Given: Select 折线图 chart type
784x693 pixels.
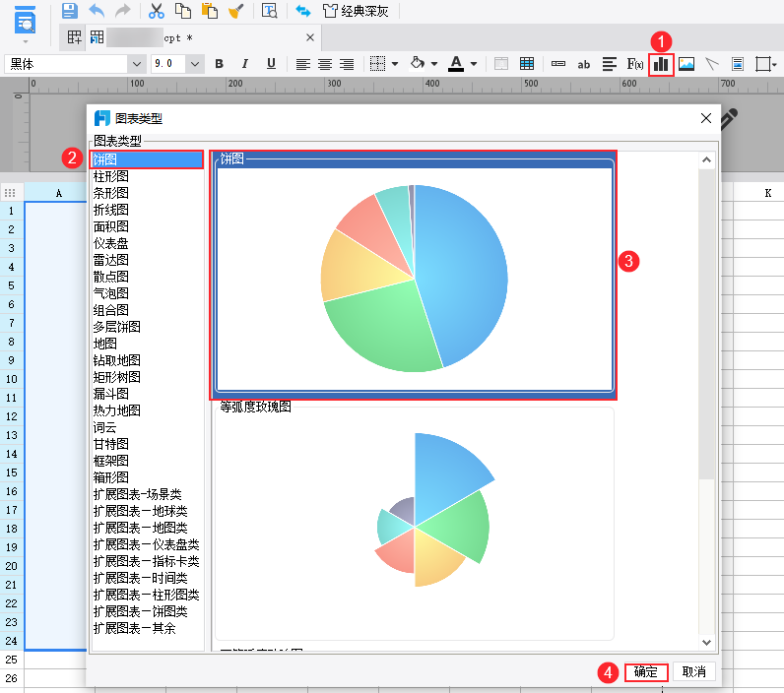Looking at the screenshot, I should click(x=111, y=210).
